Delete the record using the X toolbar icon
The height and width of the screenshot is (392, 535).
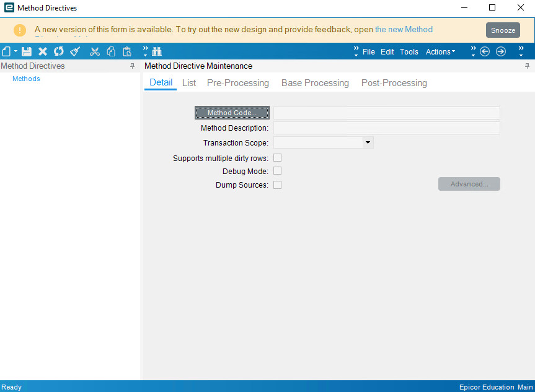pos(42,51)
